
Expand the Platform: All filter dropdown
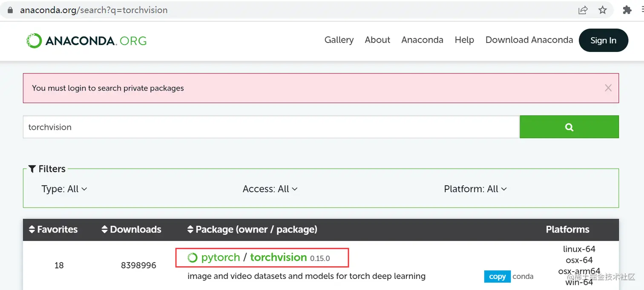coord(475,189)
